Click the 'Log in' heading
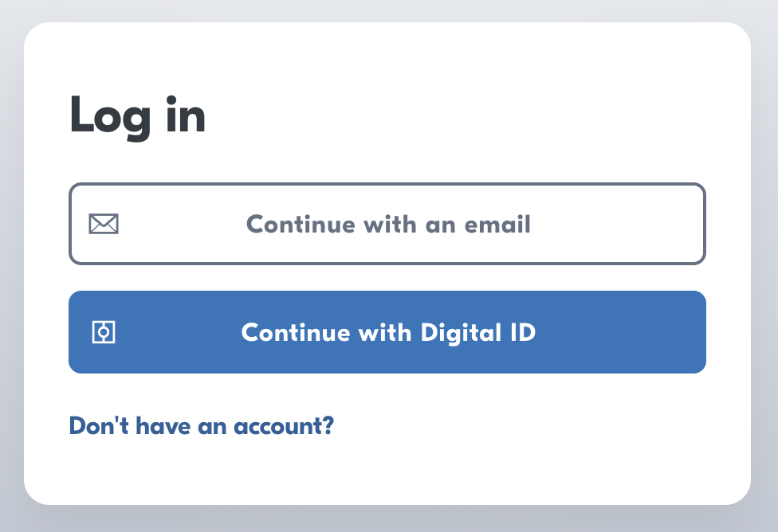The image size is (778, 532). click(x=137, y=114)
